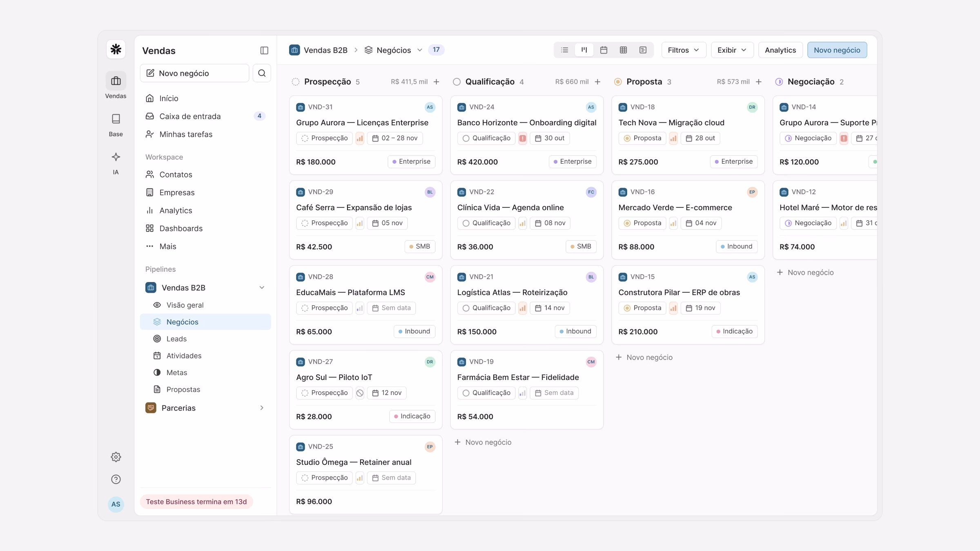Open the Metas sidebar item
Viewport: 980px width, 551px height.
pyautogui.click(x=205, y=372)
